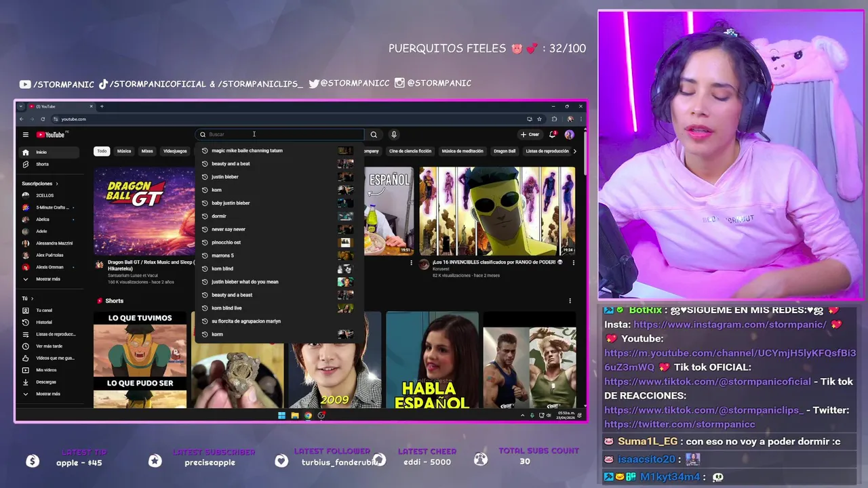Click the YouTube logo
Image resolution: width=868 pixels, height=488 pixels.
pos(51,134)
